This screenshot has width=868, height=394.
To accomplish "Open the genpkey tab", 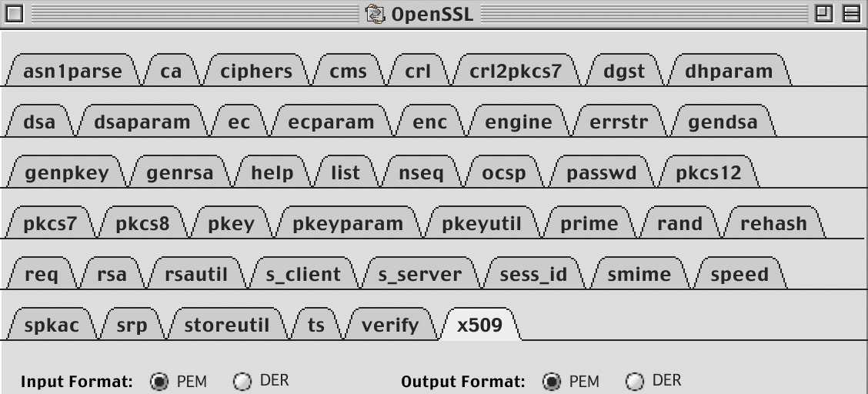I will coord(67,172).
